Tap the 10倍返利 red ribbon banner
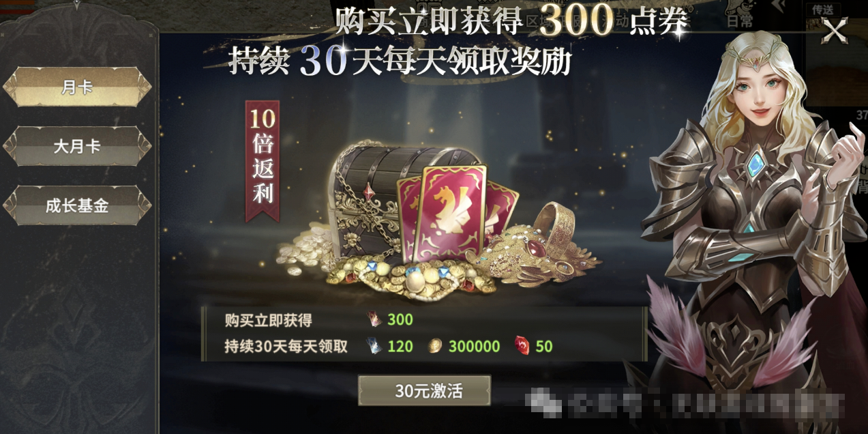 pos(263,161)
